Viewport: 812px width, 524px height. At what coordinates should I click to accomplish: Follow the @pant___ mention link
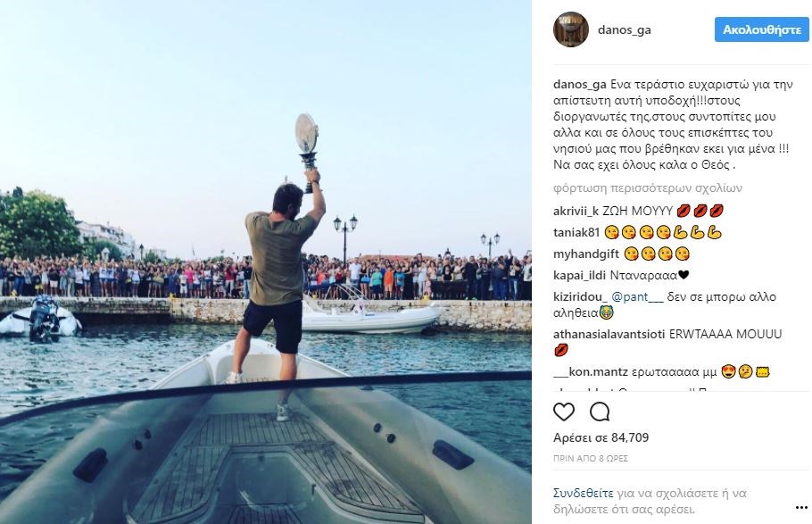pyautogui.click(x=637, y=297)
